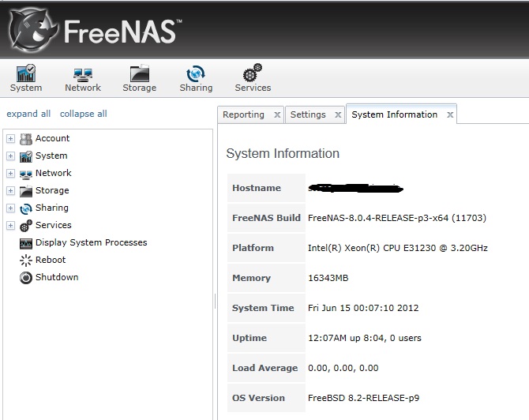Click the 12:07AM up 8:04 uptime value
The height and width of the screenshot is (420, 529).
(365, 338)
